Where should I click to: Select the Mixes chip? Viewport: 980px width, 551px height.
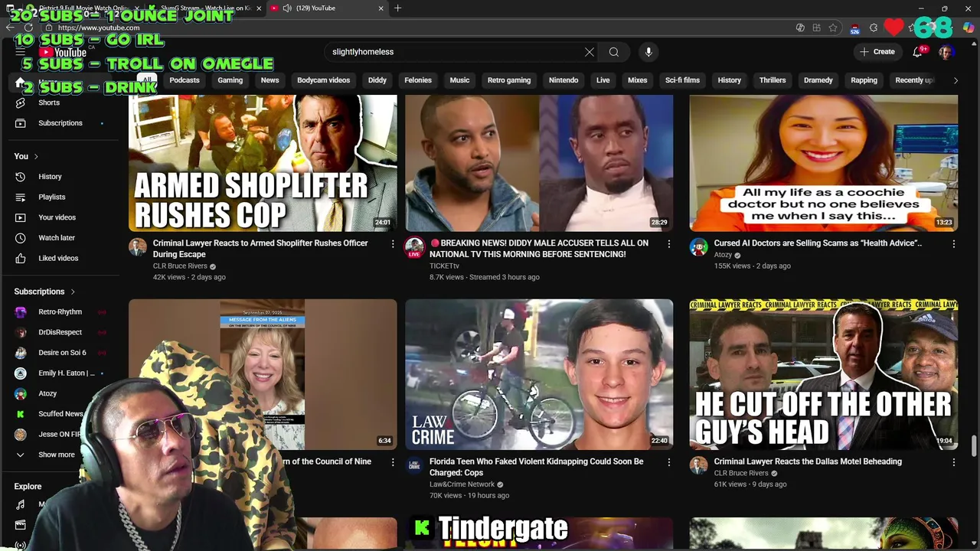pyautogui.click(x=637, y=80)
